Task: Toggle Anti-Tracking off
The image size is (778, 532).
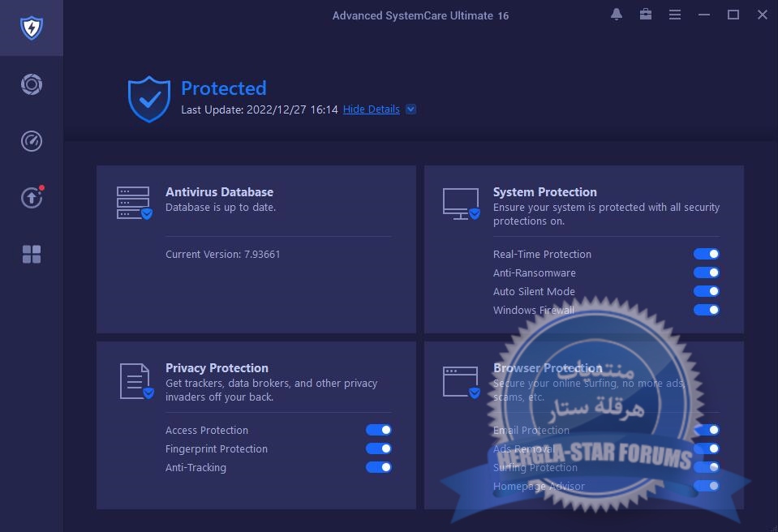Action: click(379, 467)
